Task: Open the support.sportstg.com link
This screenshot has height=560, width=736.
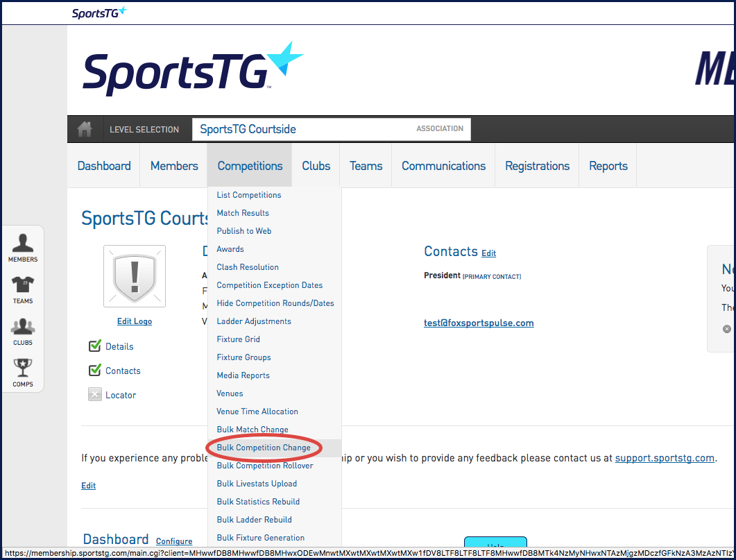Action: (x=665, y=458)
